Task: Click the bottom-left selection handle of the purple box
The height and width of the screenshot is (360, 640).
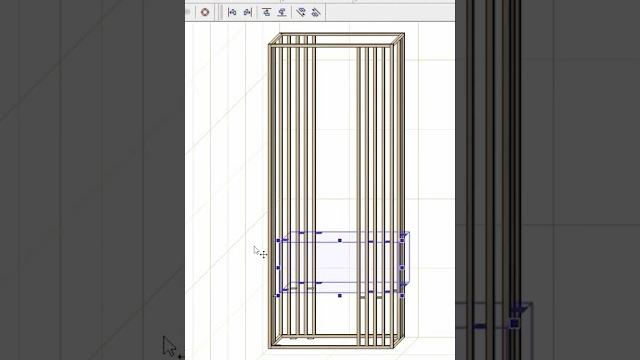Action: pos(278,296)
